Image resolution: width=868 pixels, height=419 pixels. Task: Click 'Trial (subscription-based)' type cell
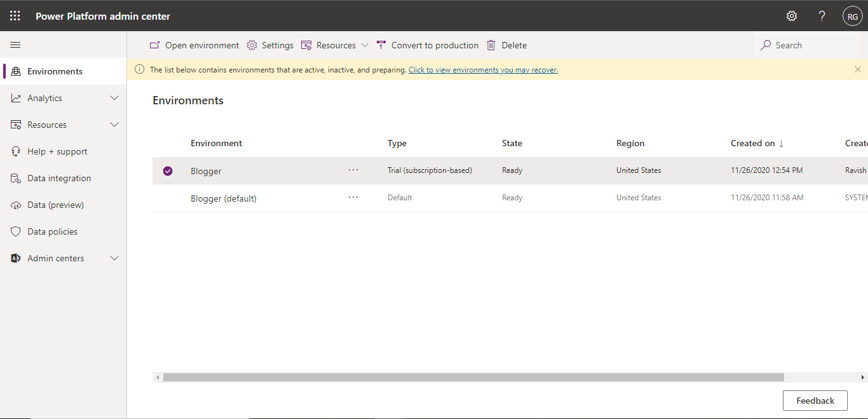(430, 170)
